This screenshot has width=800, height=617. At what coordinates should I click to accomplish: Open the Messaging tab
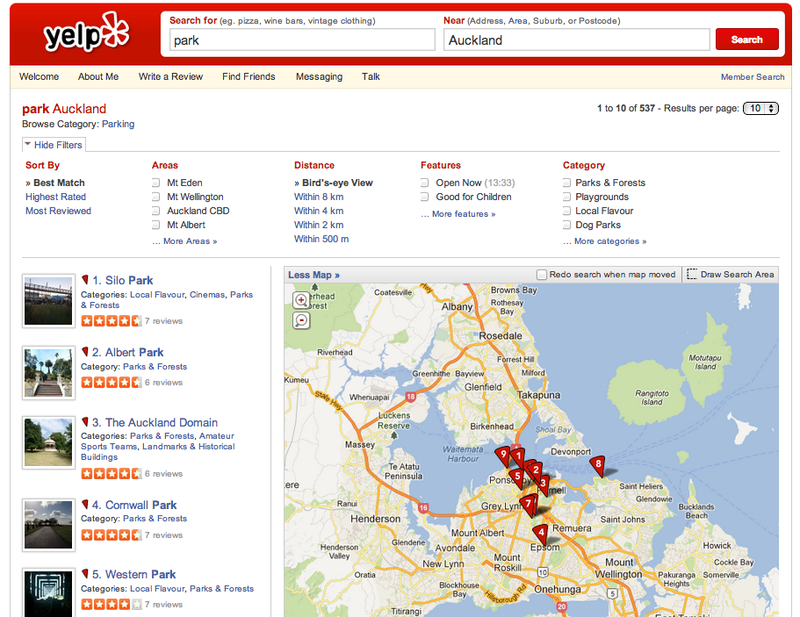pyautogui.click(x=319, y=77)
